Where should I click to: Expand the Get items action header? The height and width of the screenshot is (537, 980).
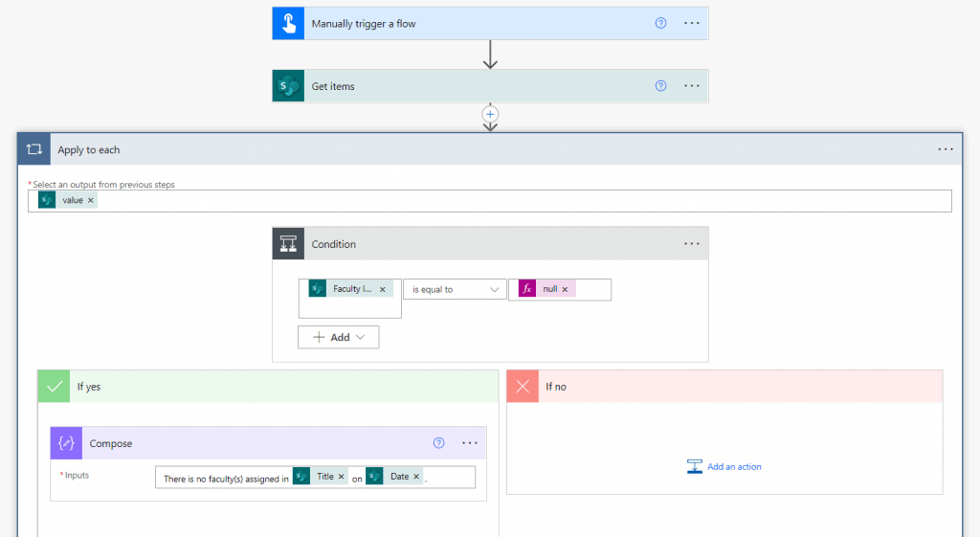(491, 86)
